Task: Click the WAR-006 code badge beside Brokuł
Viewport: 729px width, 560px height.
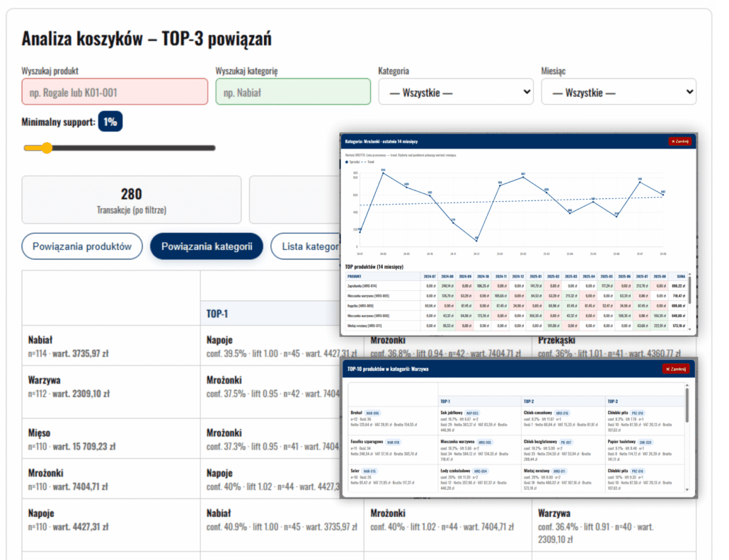Action: 373,413
